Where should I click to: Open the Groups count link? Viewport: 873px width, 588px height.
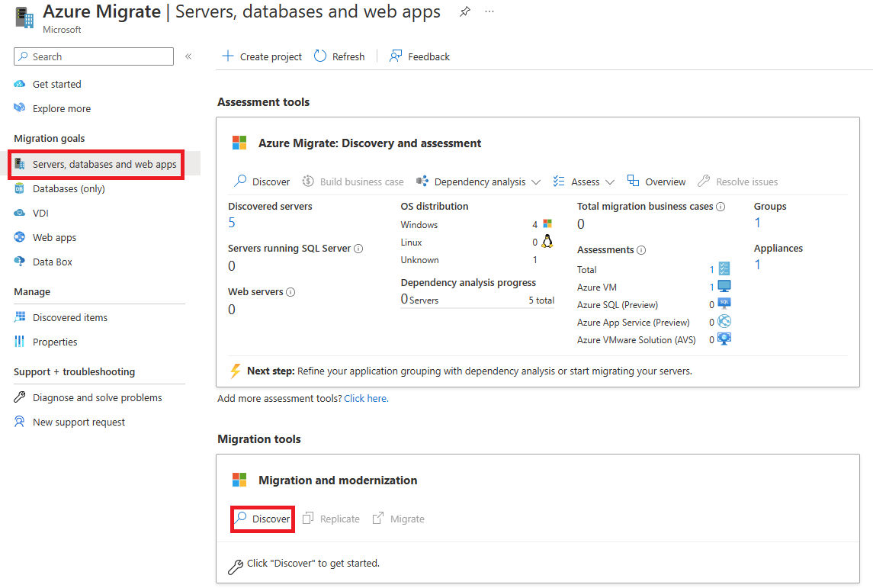(x=757, y=223)
